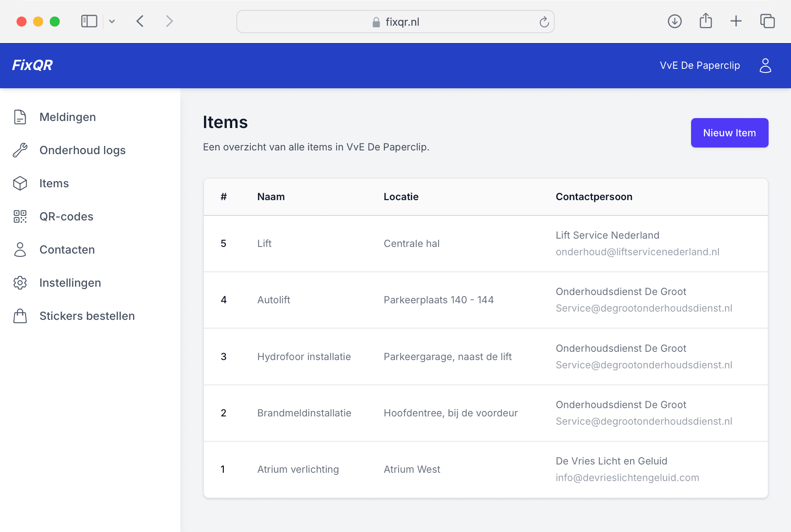Select the Lift item name

coord(264,244)
